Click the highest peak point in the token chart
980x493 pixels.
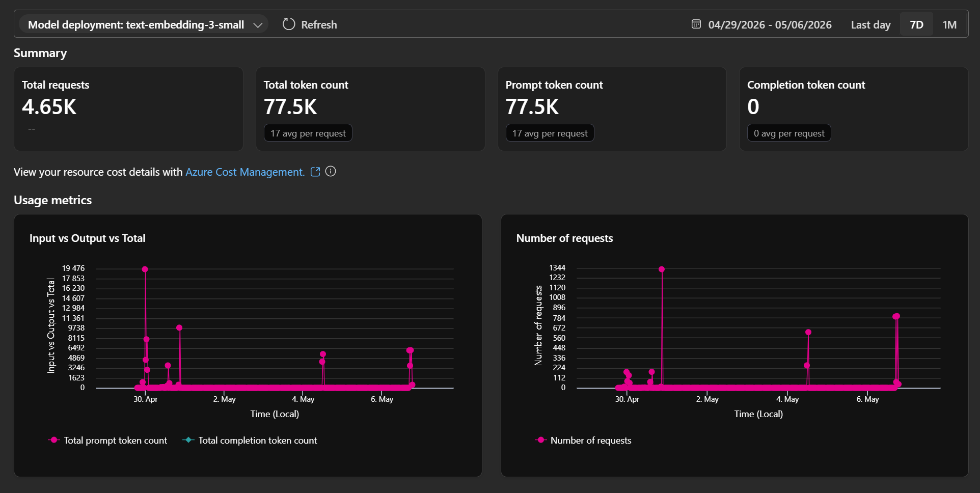tap(145, 269)
